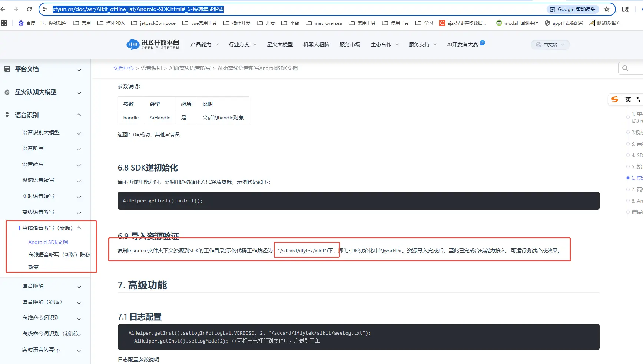Open the mes_oversea bookmark folder
The height and width of the screenshot is (364, 643).
324,23
